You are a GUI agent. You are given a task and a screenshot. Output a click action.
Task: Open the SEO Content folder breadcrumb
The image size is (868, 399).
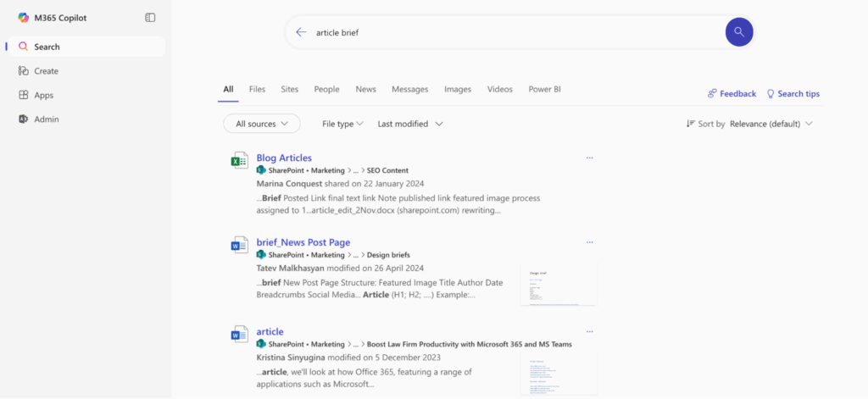pos(387,170)
